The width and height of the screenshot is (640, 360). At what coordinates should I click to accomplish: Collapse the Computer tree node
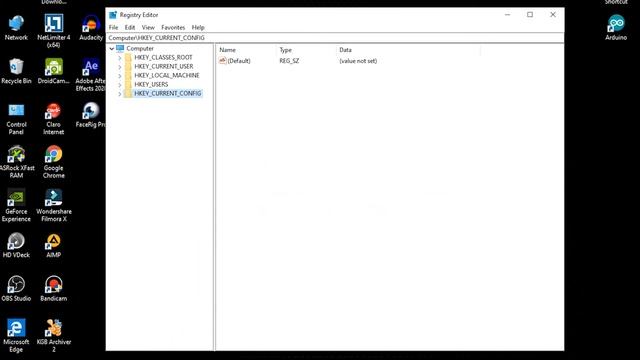pyautogui.click(x=111, y=49)
